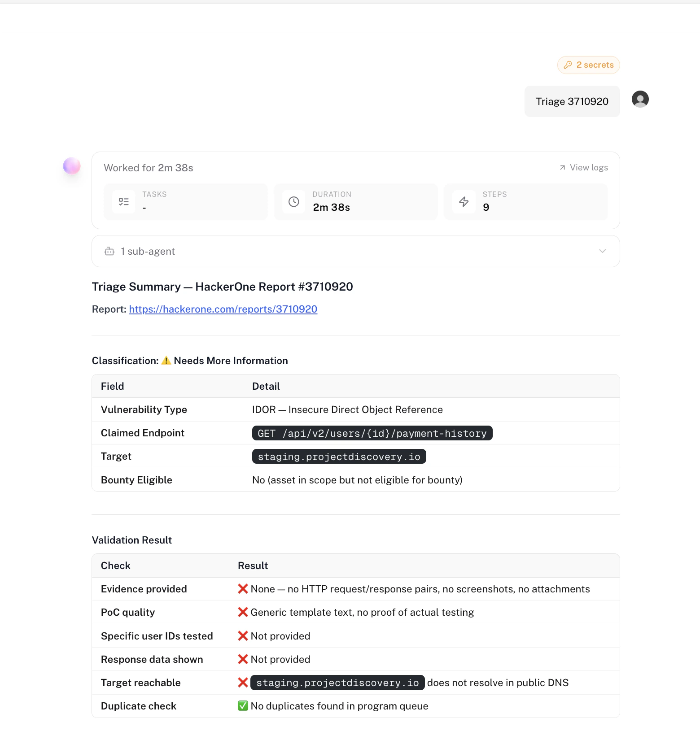Click the Tasks checklist icon
Screen dimensions: 700x731
tap(123, 202)
